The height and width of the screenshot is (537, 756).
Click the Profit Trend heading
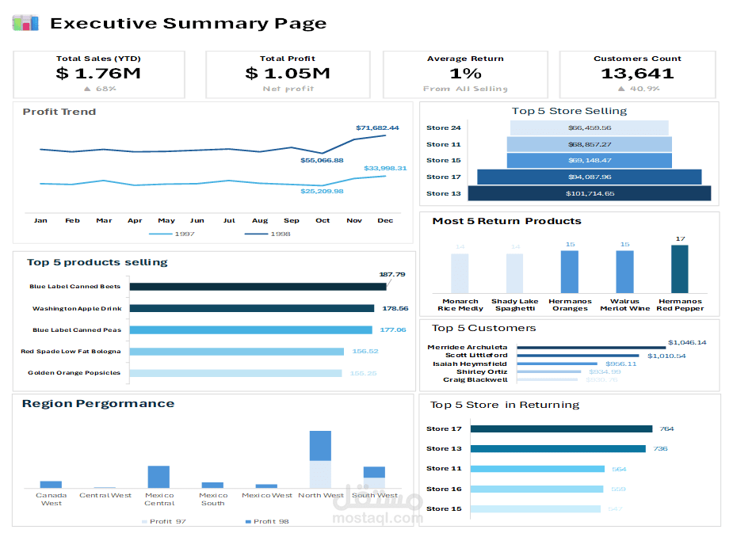coord(59,112)
